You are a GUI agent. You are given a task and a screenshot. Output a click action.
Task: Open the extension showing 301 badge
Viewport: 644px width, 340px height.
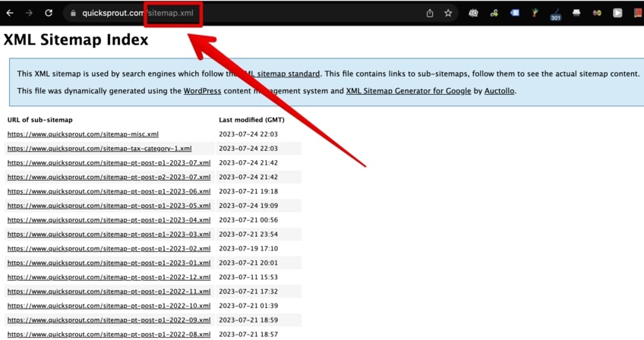(x=555, y=14)
